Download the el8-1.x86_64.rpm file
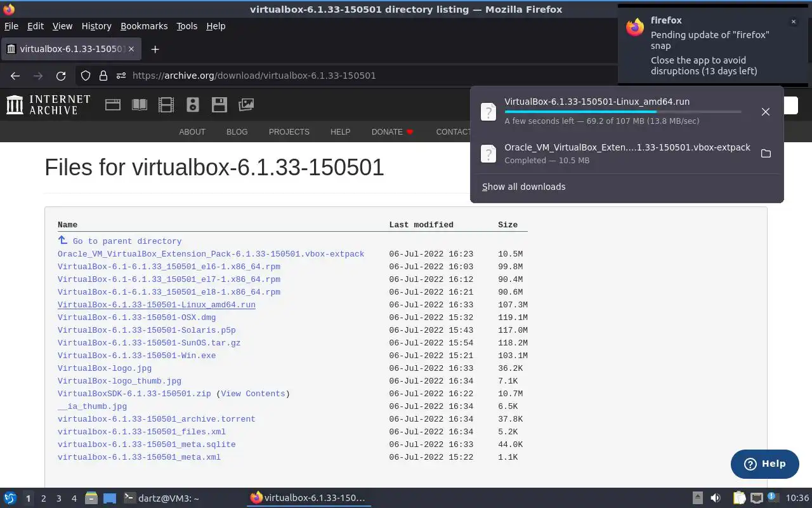 pos(169,292)
